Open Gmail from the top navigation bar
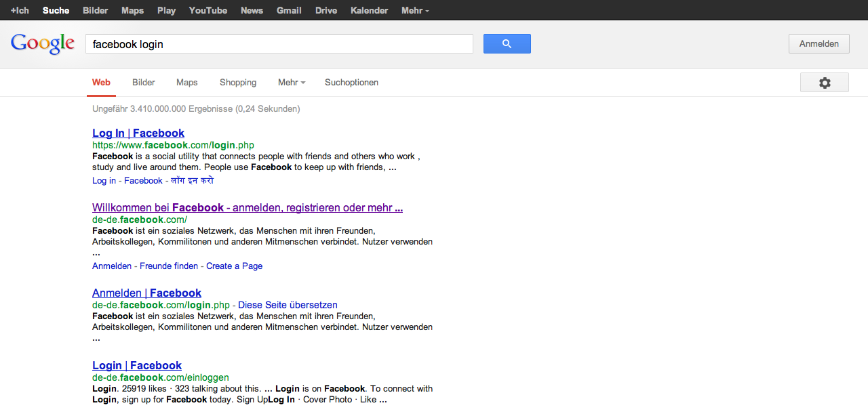868x416 pixels. pyautogui.click(x=289, y=10)
